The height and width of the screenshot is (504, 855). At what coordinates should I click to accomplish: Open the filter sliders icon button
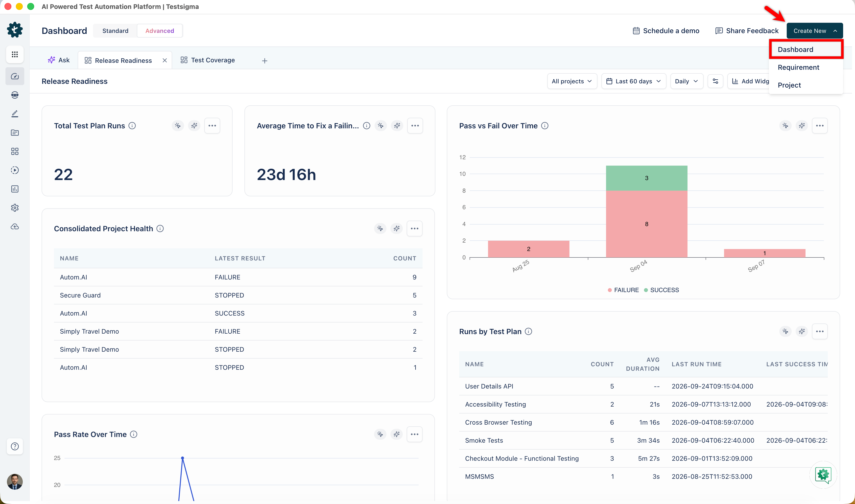715,81
